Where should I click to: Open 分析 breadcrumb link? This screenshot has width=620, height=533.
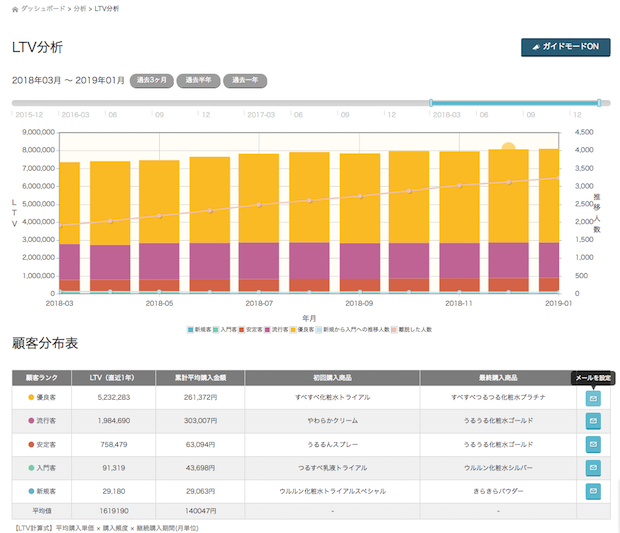click(79, 8)
